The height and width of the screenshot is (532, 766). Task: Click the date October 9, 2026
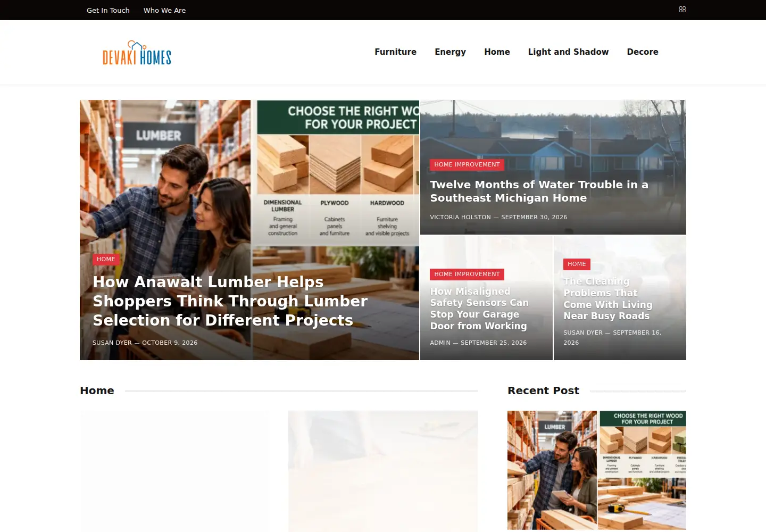point(170,343)
